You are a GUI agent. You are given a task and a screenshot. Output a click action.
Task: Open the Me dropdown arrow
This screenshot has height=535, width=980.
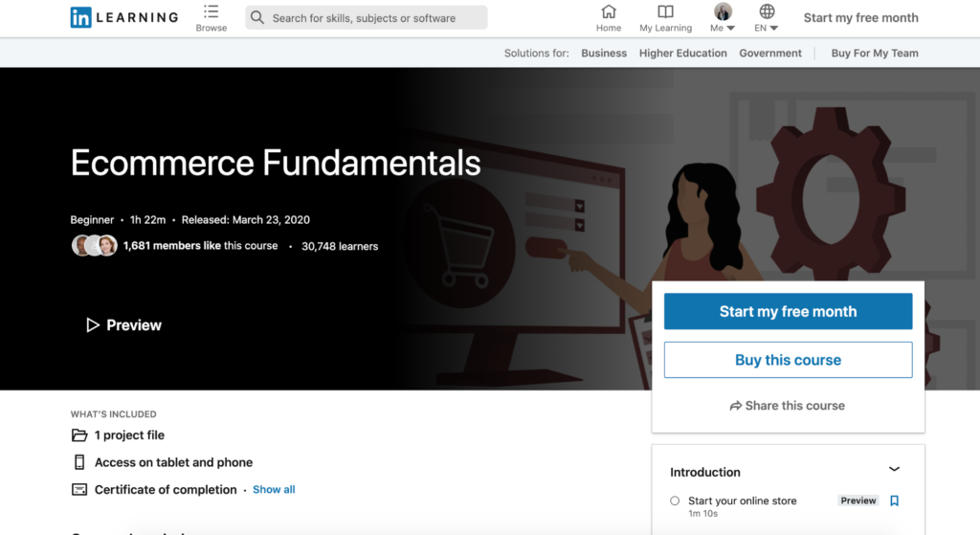click(x=730, y=28)
